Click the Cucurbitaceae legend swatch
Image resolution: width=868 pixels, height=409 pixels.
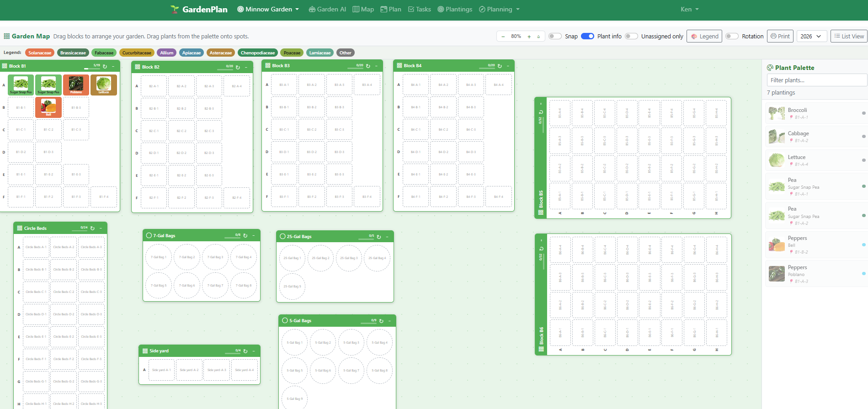click(137, 53)
